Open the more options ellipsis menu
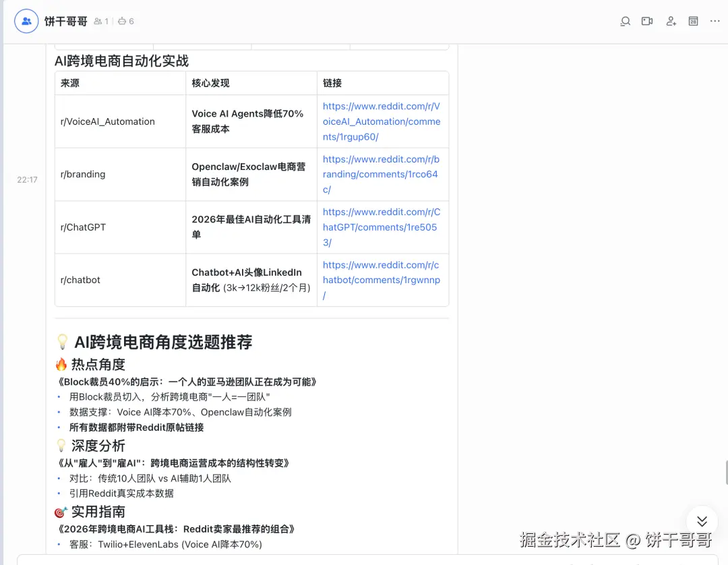Viewport: 728px width, 565px height. (x=715, y=21)
